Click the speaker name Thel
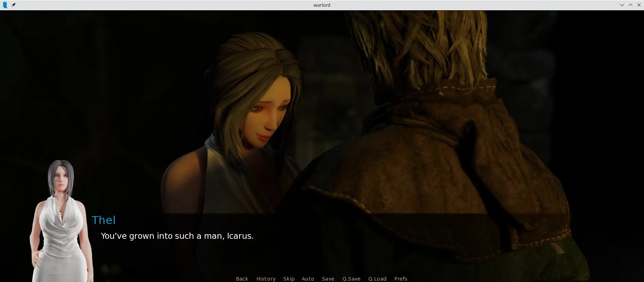This screenshot has width=644, height=282. pos(103,220)
